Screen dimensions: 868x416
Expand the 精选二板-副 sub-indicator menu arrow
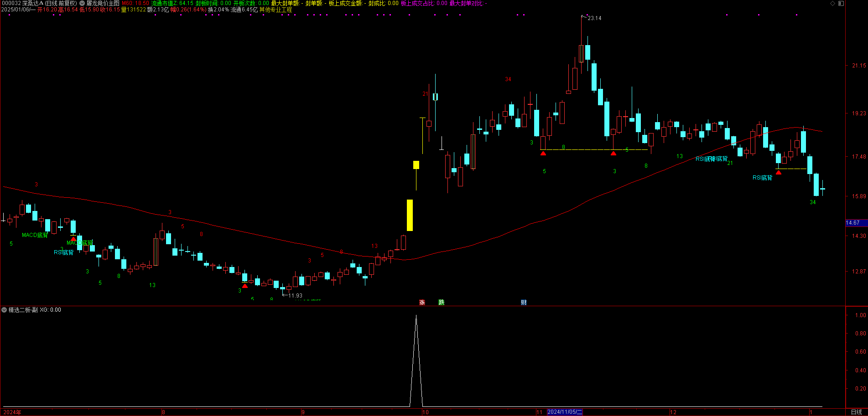pos(4,310)
